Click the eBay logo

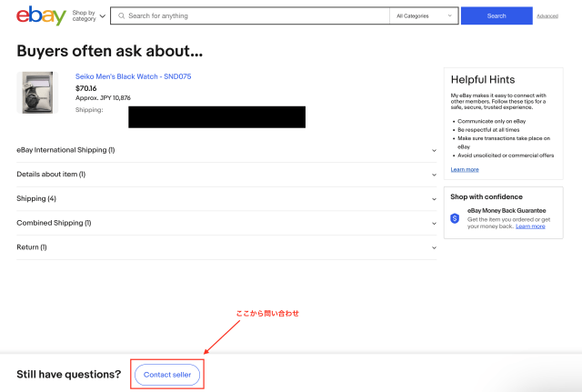(x=42, y=15)
